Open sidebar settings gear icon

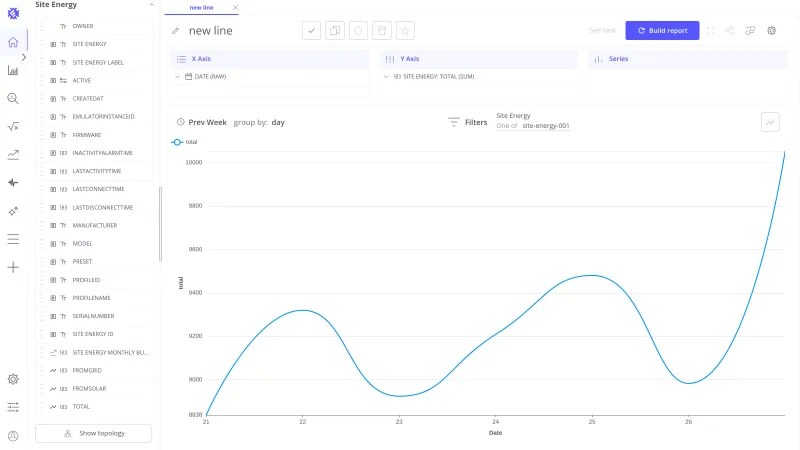(13, 379)
